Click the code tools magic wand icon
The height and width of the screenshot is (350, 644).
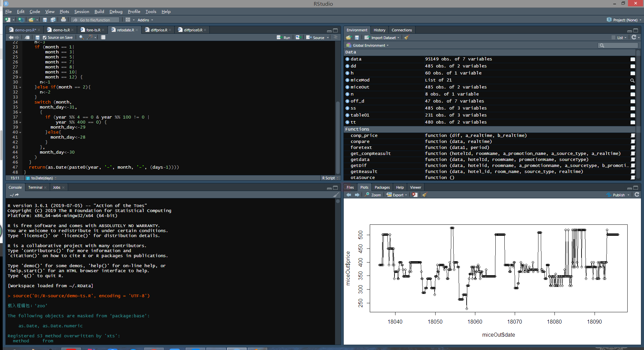(90, 37)
